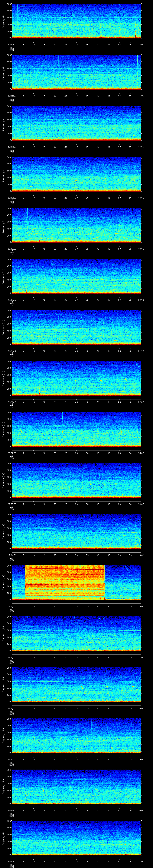Open the spectrogram panel starting at 22:29:00

click(76, 787)
